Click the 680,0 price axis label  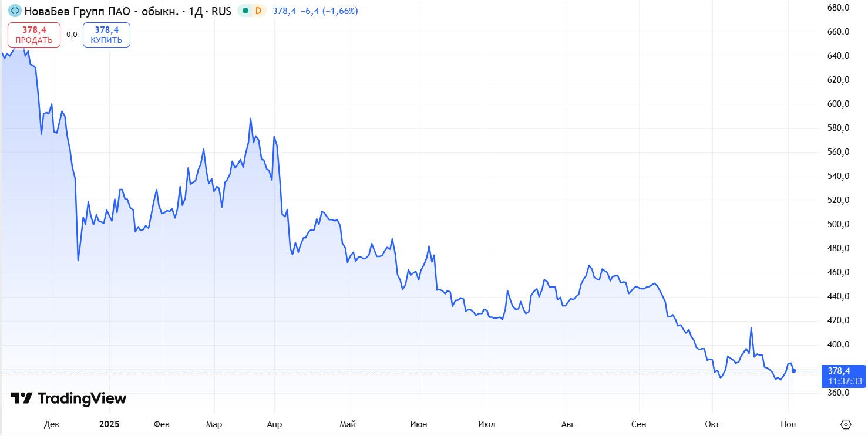(x=838, y=8)
